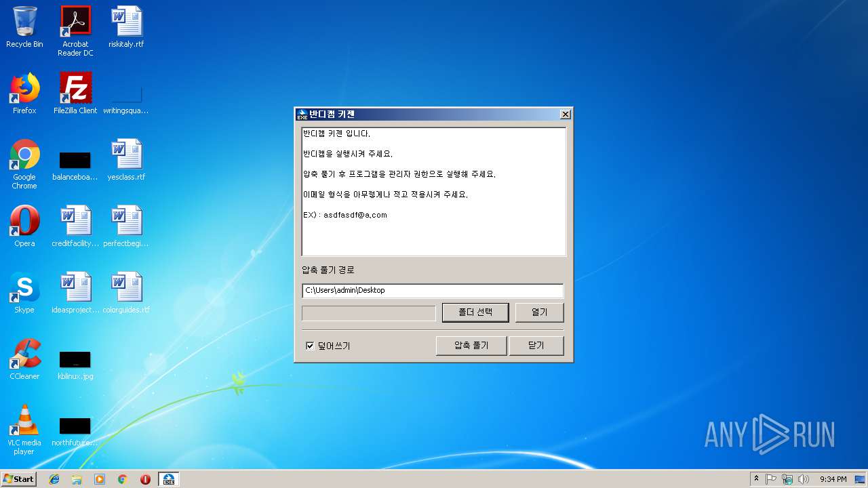Show hidden system tray icons

(x=756, y=479)
